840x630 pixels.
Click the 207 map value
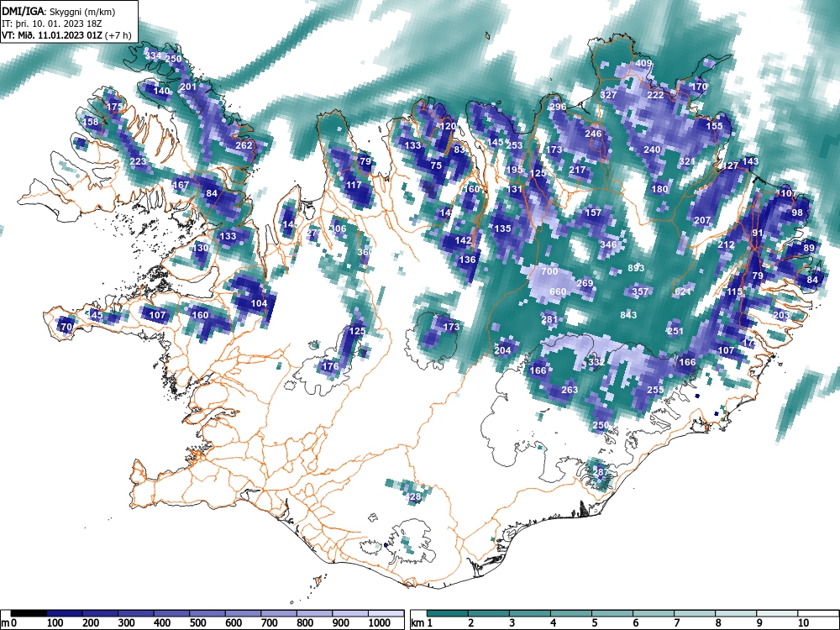pos(702,220)
